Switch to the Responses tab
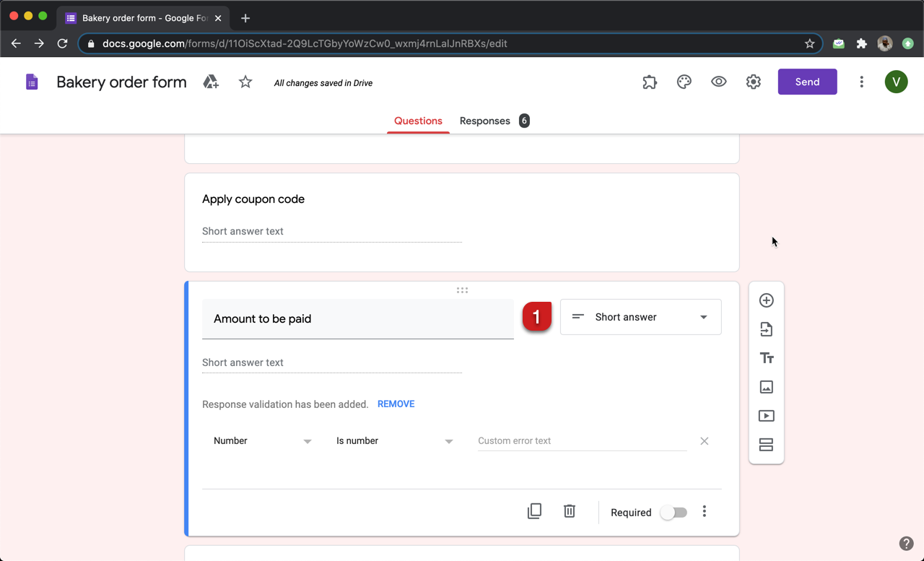Viewport: 924px width, 561px height. click(485, 121)
